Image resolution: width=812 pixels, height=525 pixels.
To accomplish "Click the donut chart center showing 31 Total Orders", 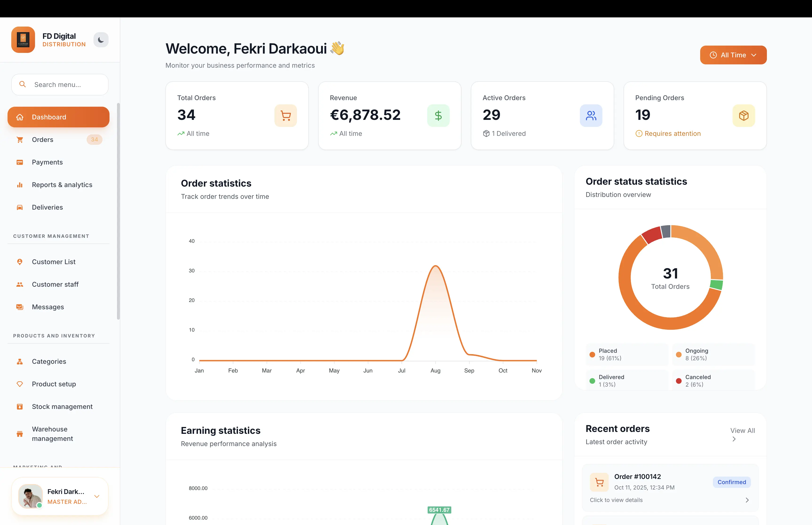I will 670,277.
